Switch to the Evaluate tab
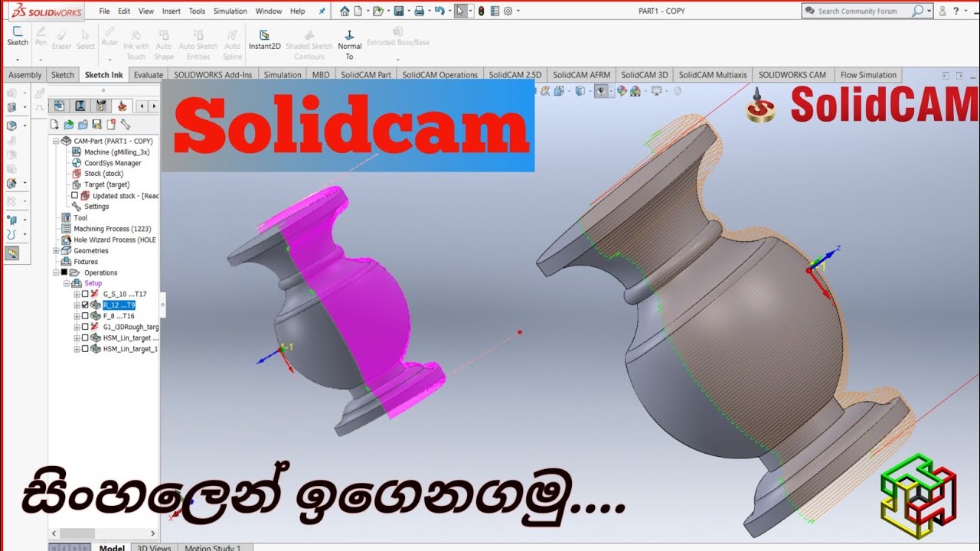Image resolution: width=980 pixels, height=551 pixels. point(148,75)
